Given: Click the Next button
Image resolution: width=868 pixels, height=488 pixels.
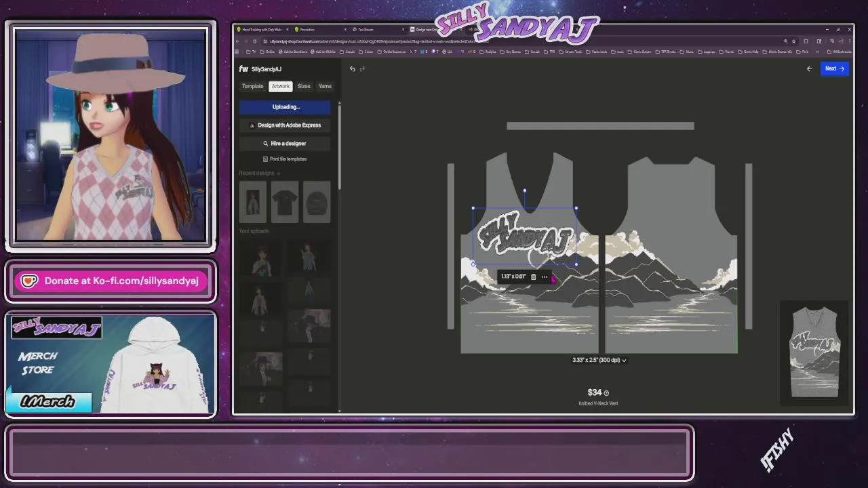Looking at the screenshot, I should 834,68.
